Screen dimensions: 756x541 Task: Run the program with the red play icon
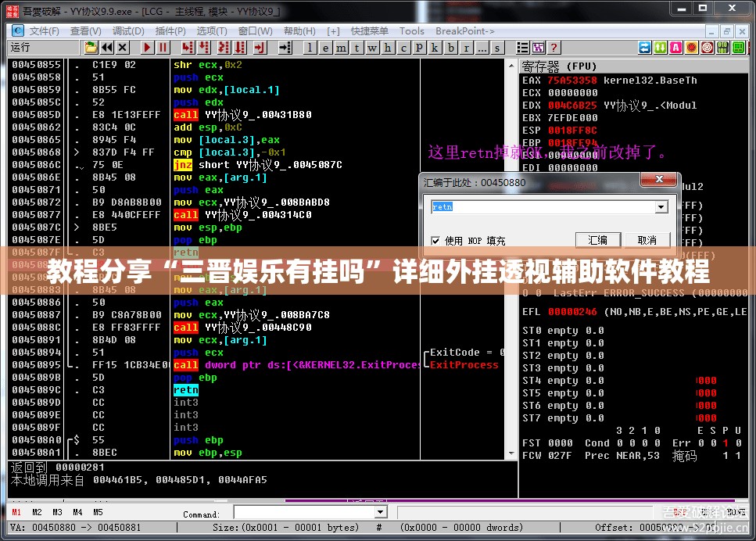[147, 47]
